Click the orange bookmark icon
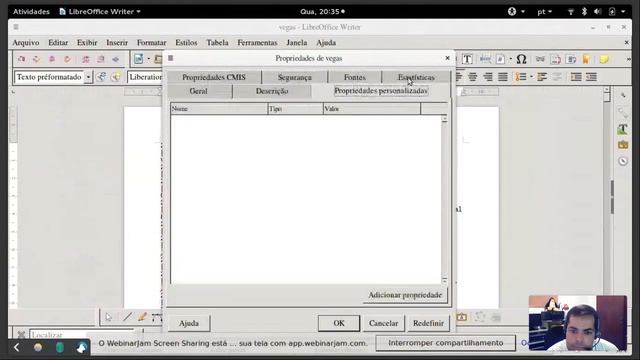 click(586, 59)
